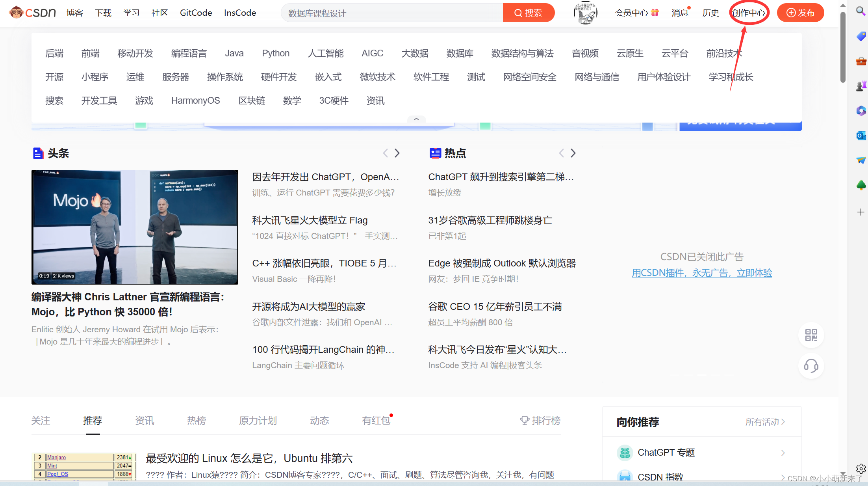This screenshot has height=486, width=868.
Task: Open the blue tag icon in sidebar
Action: point(861,36)
